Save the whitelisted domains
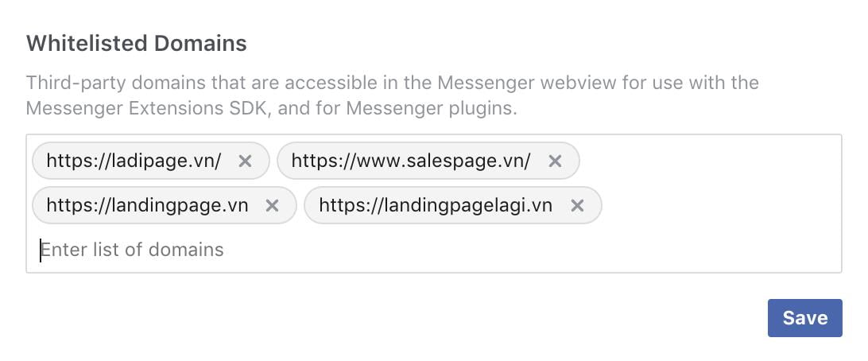 click(x=804, y=318)
